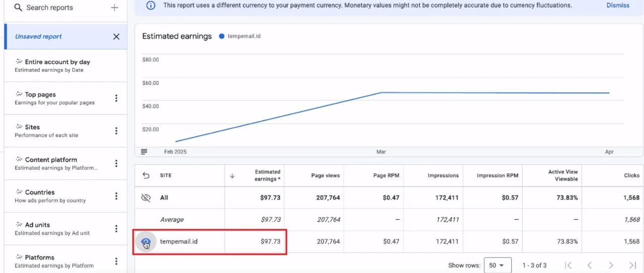Click the plus icon beside Search reports
Viewport: 644px width, 273px height.
pyautogui.click(x=115, y=8)
